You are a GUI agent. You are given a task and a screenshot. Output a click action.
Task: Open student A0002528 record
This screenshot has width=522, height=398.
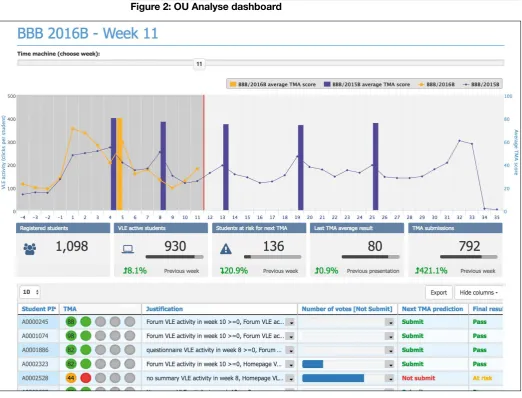pos(35,378)
